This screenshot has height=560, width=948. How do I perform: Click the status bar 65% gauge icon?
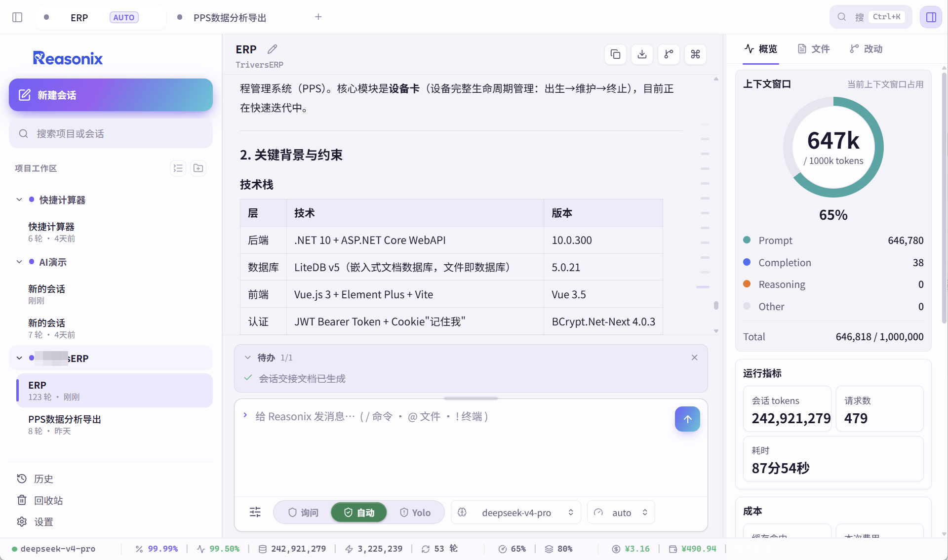tap(503, 549)
